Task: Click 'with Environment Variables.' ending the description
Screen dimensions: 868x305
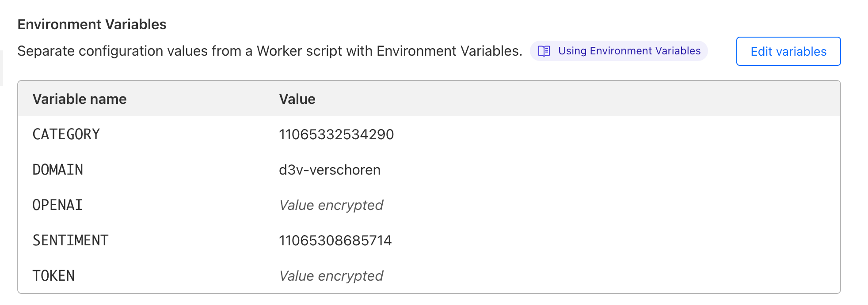Action: (x=434, y=51)
